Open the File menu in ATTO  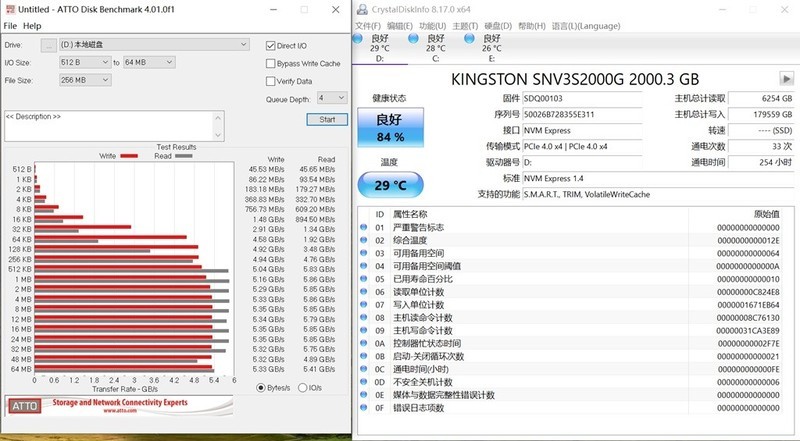(x=10, y=26)
